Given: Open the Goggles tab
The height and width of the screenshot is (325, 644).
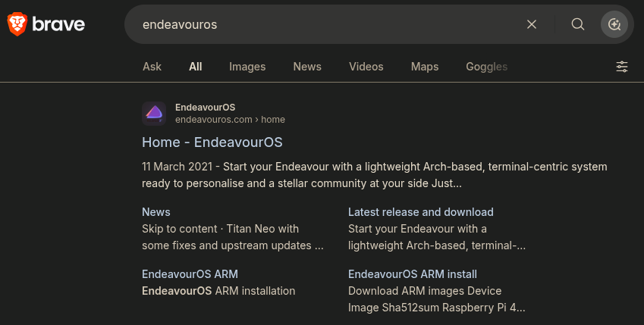Looking at the screenshot, I should (x=487, y=67).
